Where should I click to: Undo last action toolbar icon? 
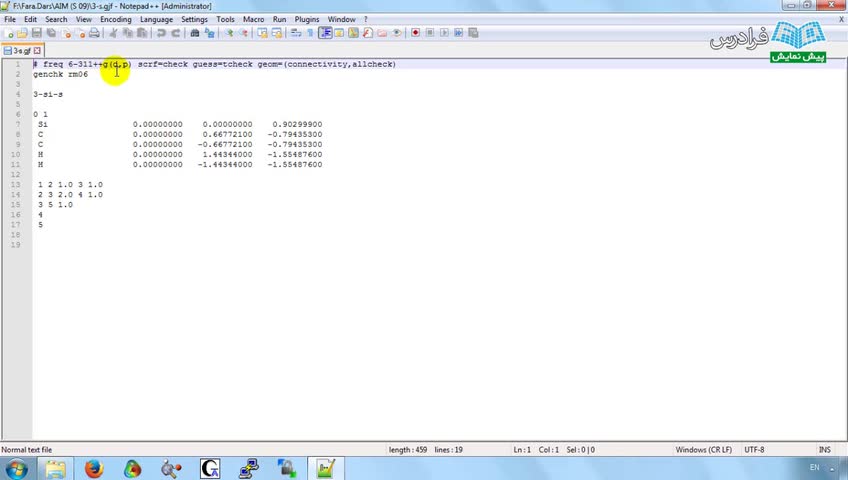pos(161,34)
